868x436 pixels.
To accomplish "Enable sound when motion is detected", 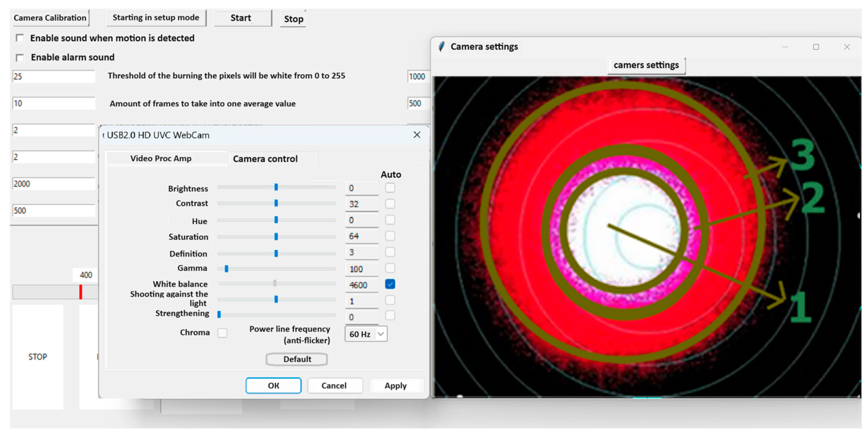I will point(20,38).
